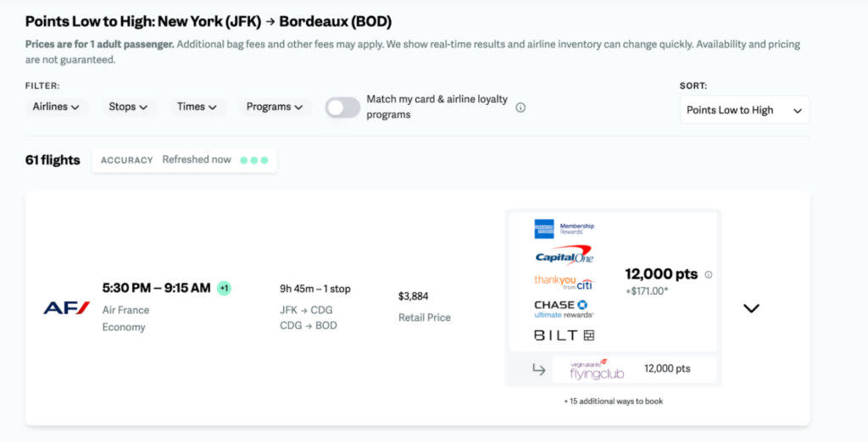
Task: Click the Capital One logo
Action: coord(564,255)
